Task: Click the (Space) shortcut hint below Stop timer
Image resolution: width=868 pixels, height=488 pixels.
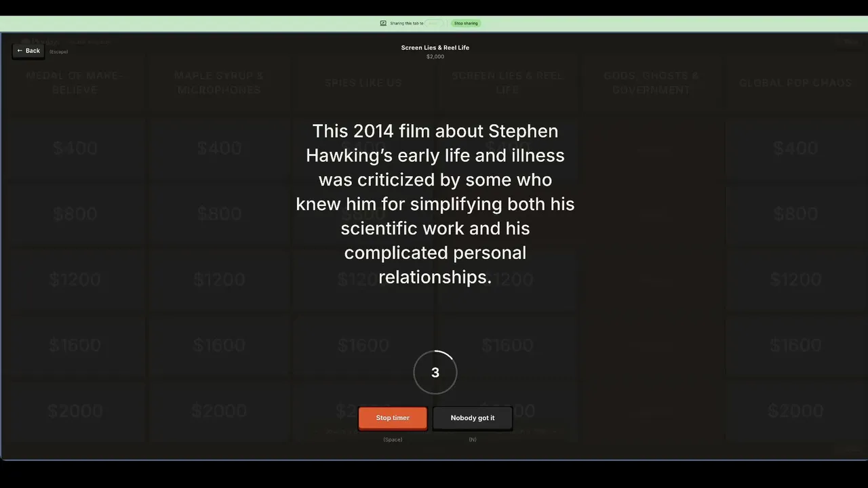Action: click(x=393, y=440)
